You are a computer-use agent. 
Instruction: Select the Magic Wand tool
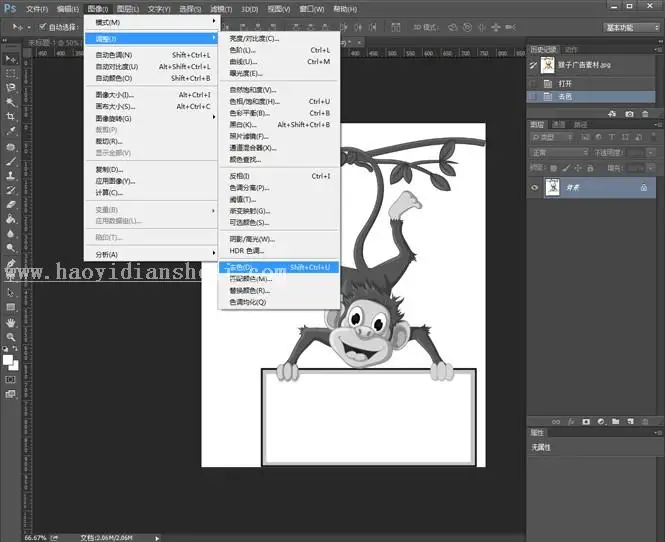coord(11,102)
